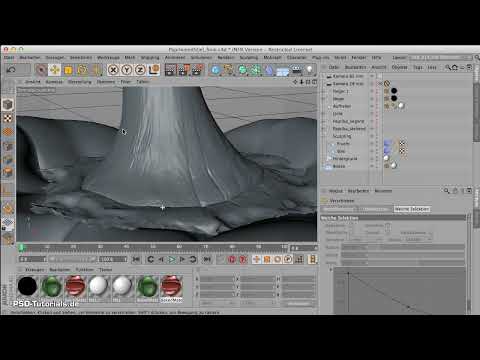Select the black material thumbnail
This screenshot has height=360, width=480.
[27, 286]
